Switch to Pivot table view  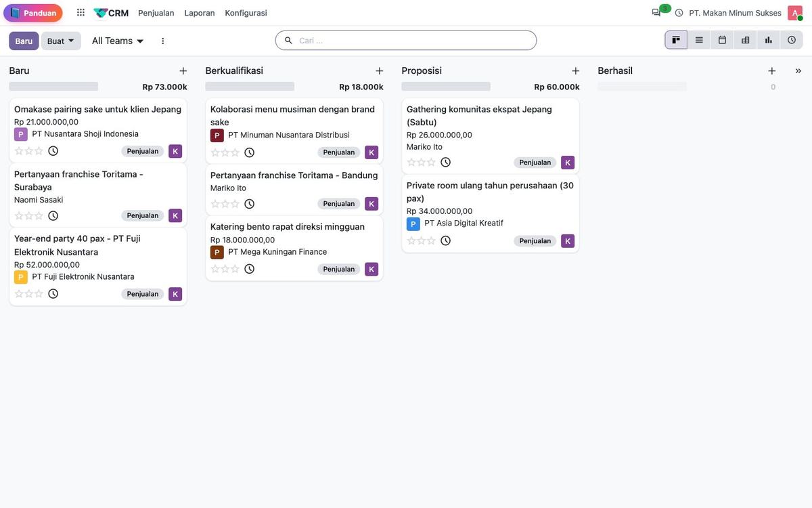tap(745, 40)
